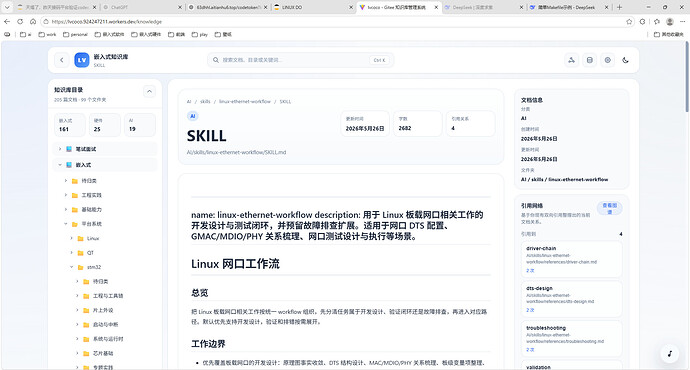Switch to the codetoken browser tab

click(x=228, y=7)
